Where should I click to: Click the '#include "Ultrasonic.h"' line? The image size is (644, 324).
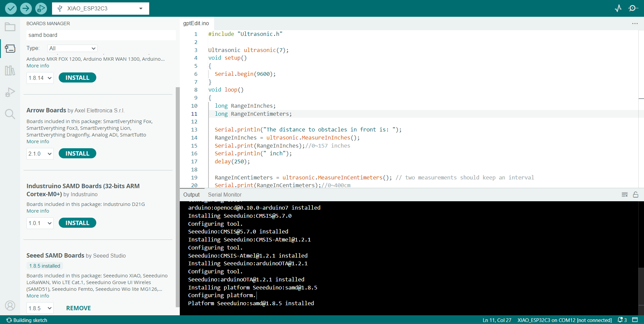(x=245, y=34)
